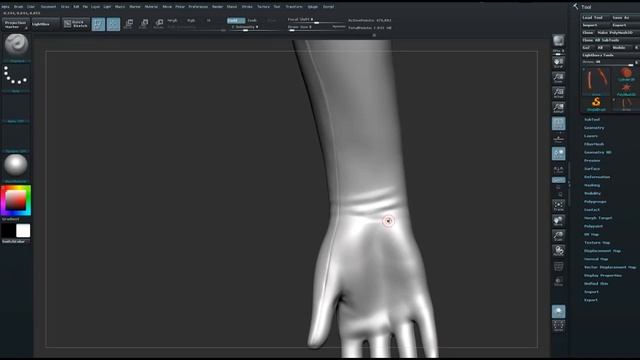This screenshot has height=360, width=640.
Task: Click the Frame icon in right shelf
Action: [x=558, y=206]
